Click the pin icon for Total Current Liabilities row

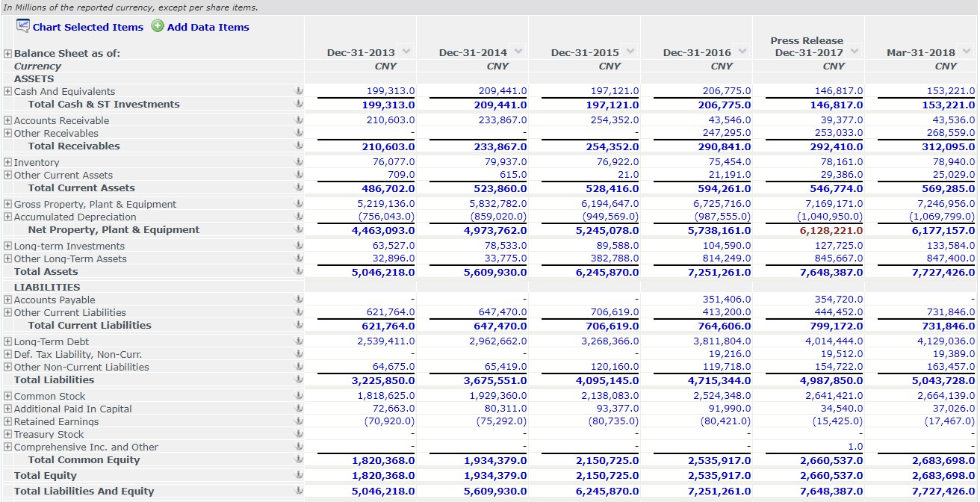tap(299, 325)
